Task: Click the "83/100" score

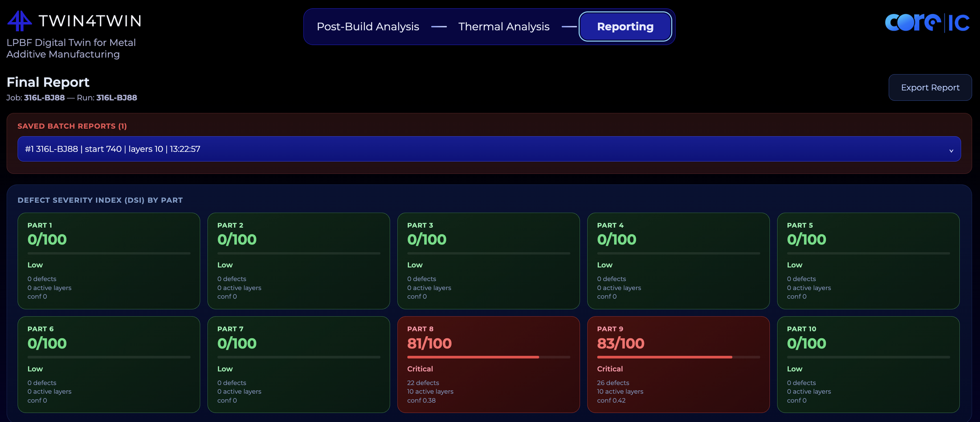Action: [x=621, y=344]
